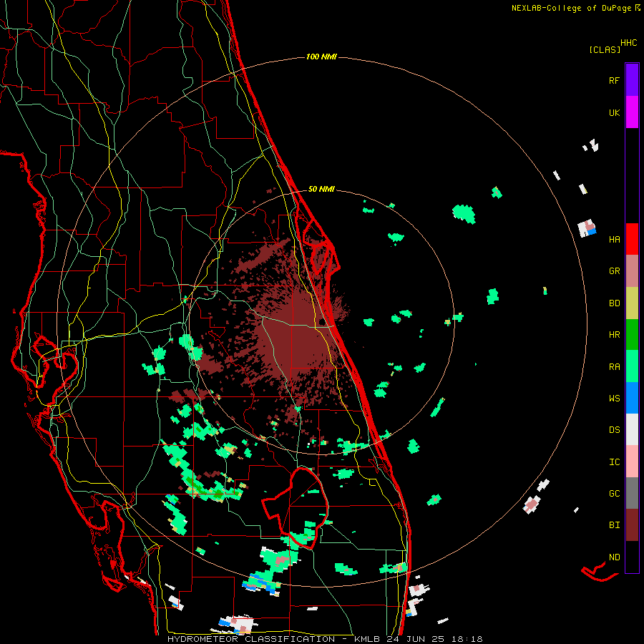Click the red HA swatch in the legend
The width and height of the screenshot is (644, 644).
tap(632, 239)
